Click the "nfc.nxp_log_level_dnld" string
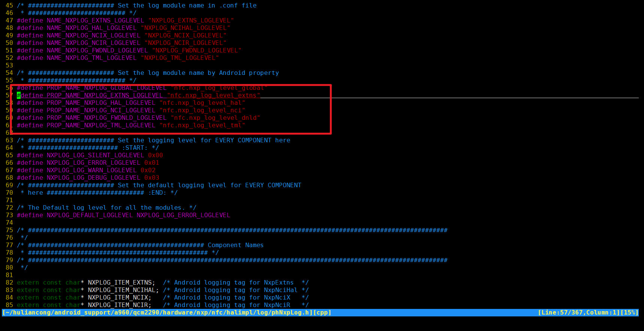 click(215, 118)
